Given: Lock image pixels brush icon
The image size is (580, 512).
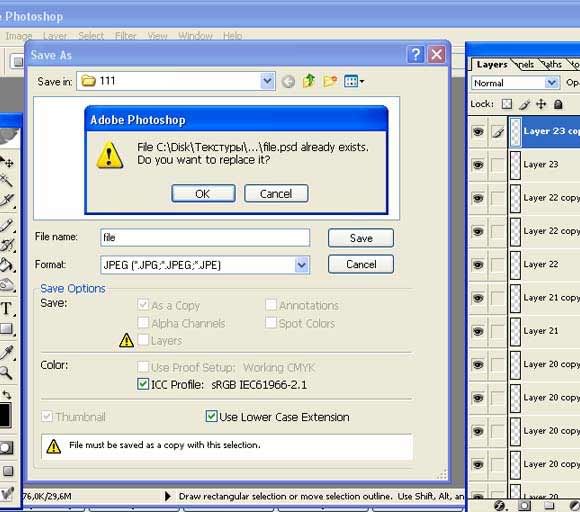Looking at the screenshot, I should (x=524, y=105).
